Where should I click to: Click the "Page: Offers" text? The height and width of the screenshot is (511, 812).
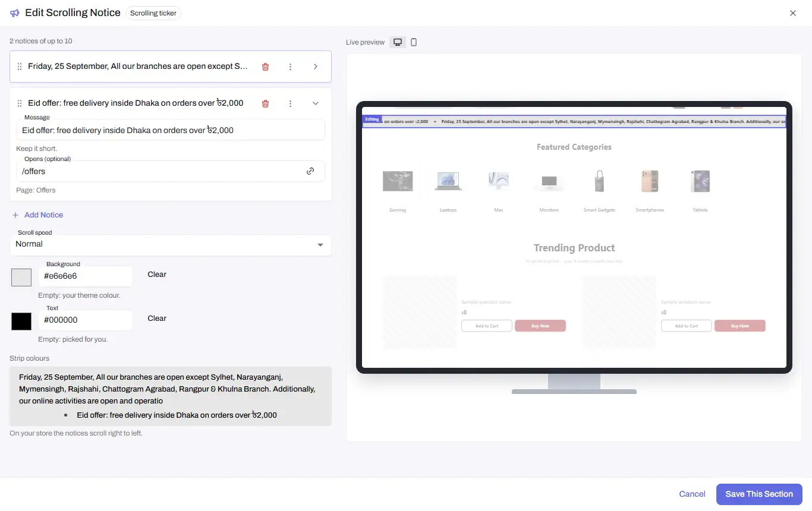pos(36,190)
